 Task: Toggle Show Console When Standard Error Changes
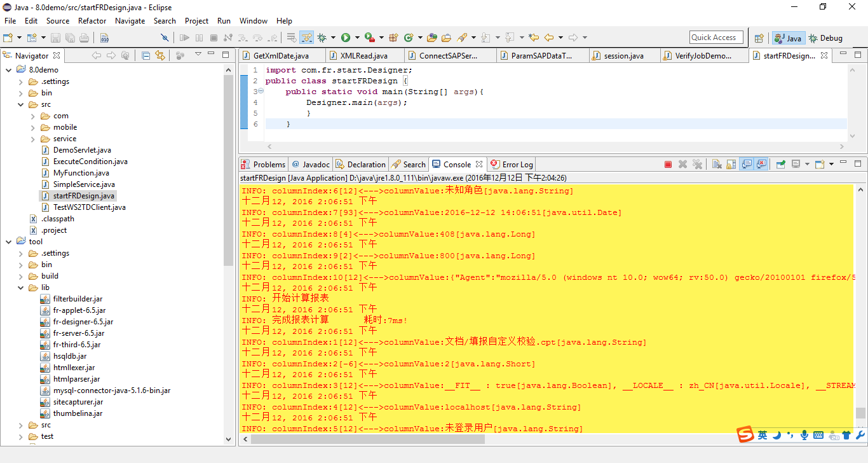761,164
